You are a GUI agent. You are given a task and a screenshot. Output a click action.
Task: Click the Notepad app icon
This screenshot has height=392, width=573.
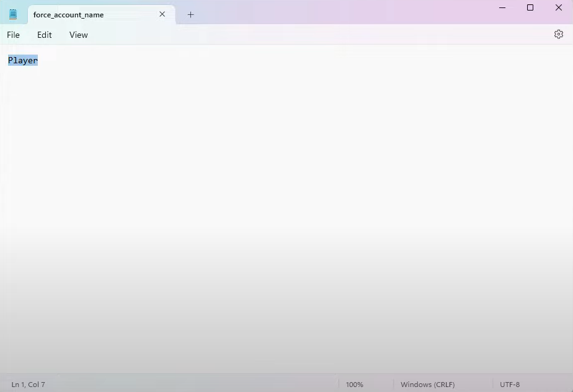13,14
